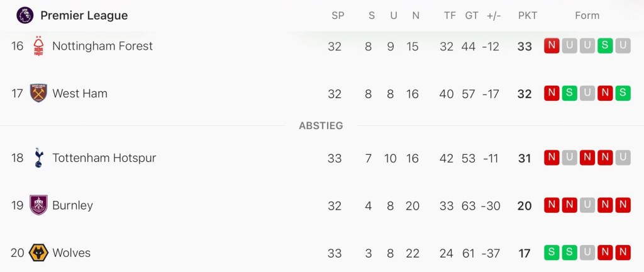
Task: Open the Premier League title link
Action: (x=84, y=16)
